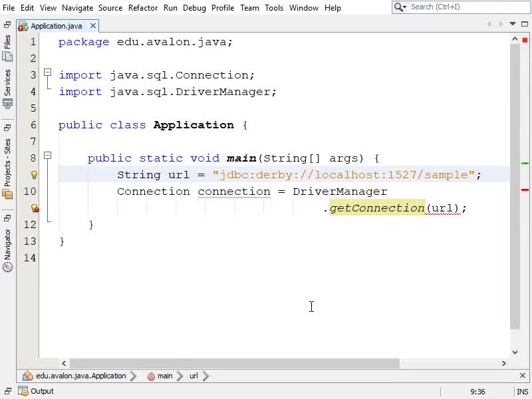Click the vertical scrollbar thumb

[x=515, y=186]
